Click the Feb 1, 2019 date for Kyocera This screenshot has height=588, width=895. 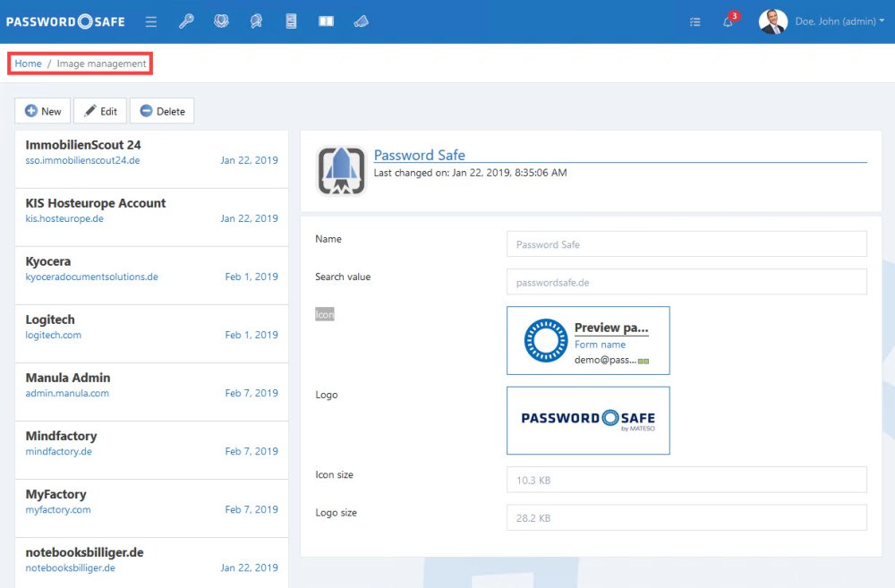click(x=251, y=277)
